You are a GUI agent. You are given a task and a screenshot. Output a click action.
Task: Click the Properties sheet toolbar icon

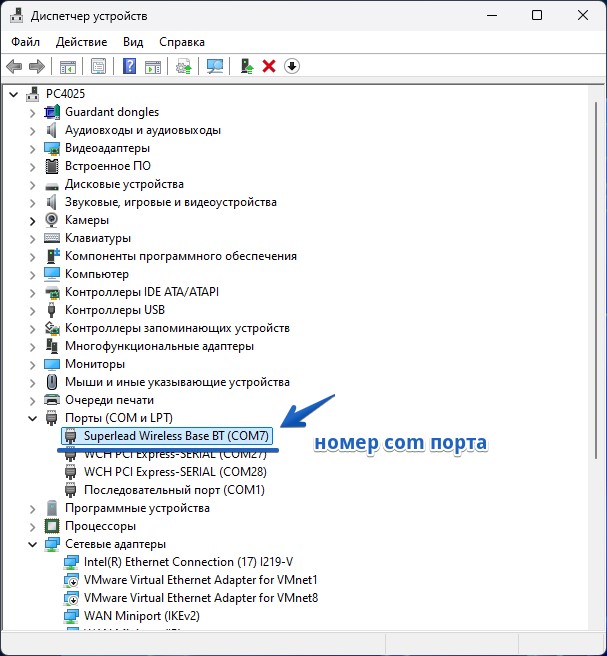pos(99,66)
